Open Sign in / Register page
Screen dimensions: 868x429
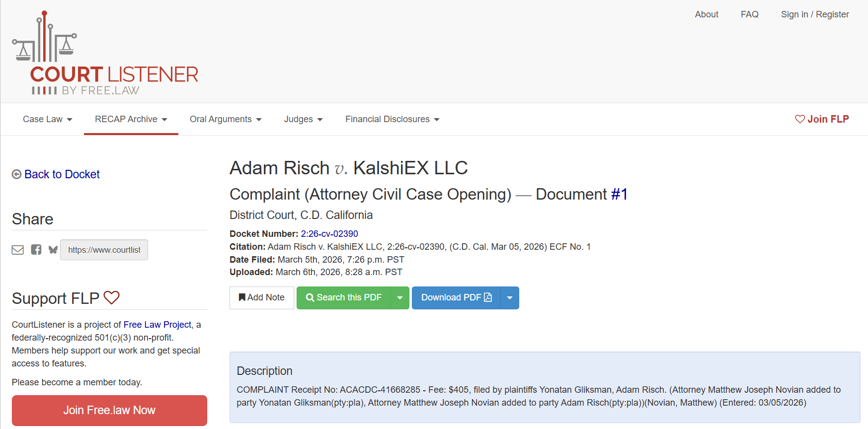point(815,14)
